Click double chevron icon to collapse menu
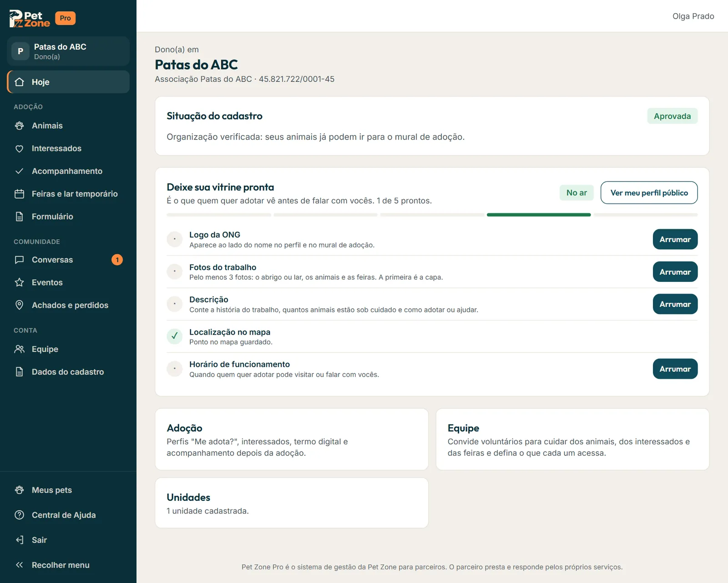 point(19,565)
